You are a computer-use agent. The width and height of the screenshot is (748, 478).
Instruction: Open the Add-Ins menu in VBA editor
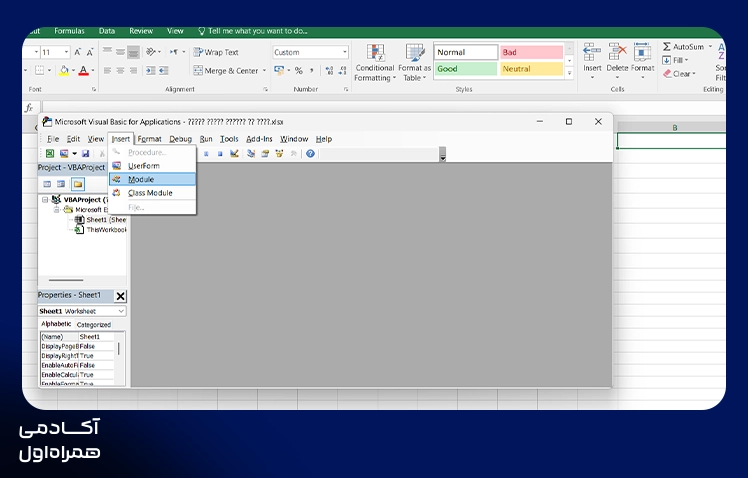point(259,139)
